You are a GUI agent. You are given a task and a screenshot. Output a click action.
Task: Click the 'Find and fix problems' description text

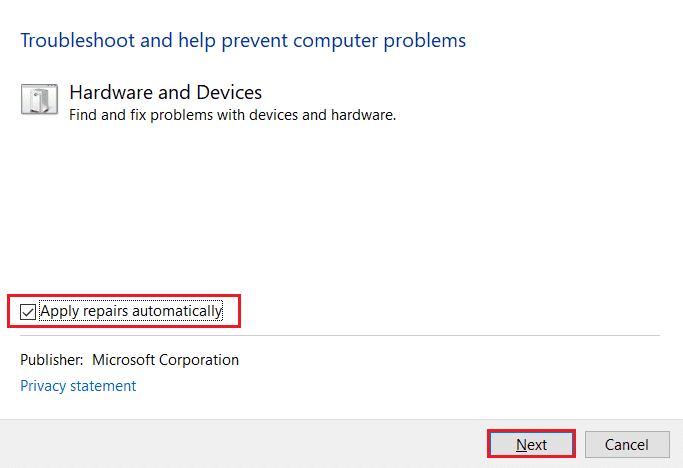click(x=232, y=115)
